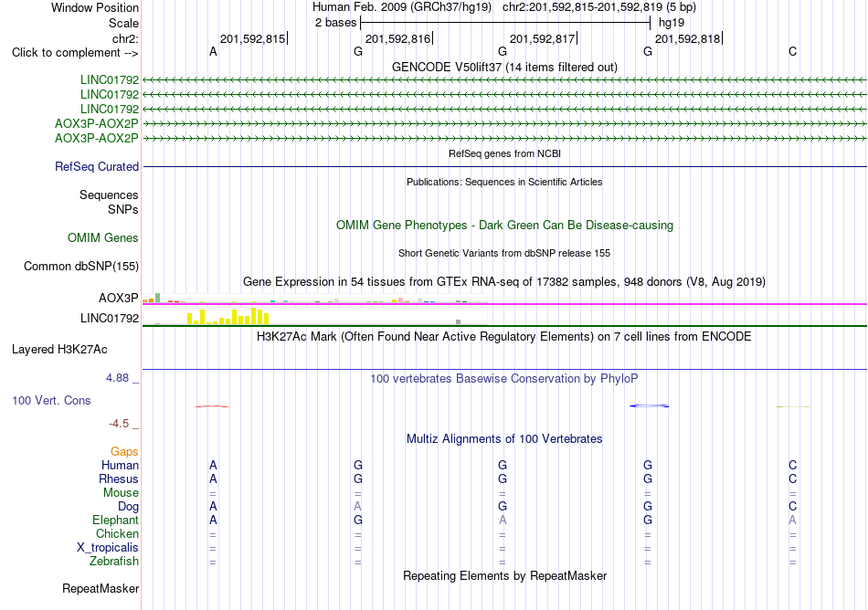Click the '100 Vert. Cons' label
Image resolution: width=868 pixels, height=610 pixels.
coord(51,400)
